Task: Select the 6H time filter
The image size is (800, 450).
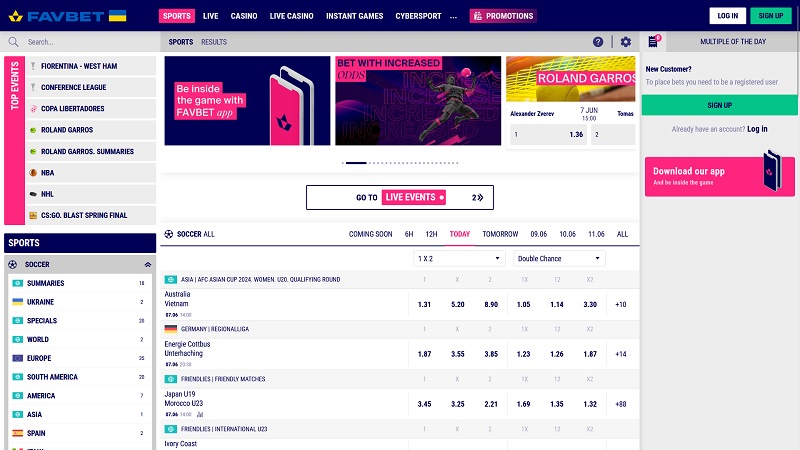Action: (409, 234)
